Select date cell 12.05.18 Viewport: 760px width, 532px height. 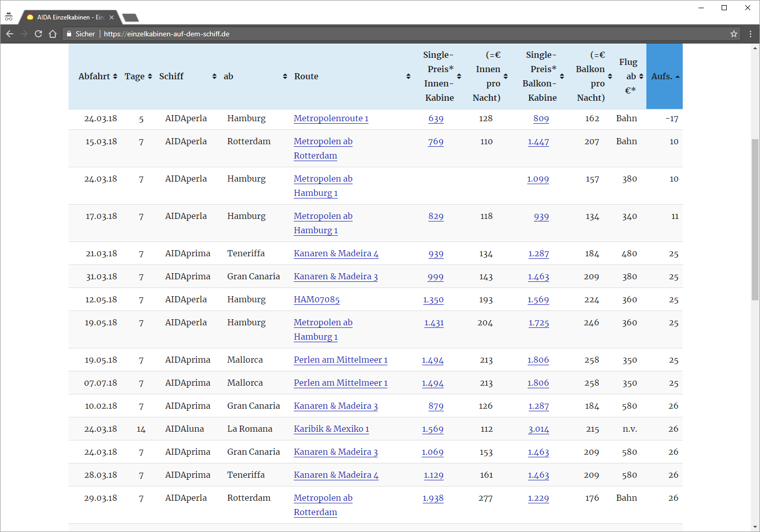click(x=101, y=299)
